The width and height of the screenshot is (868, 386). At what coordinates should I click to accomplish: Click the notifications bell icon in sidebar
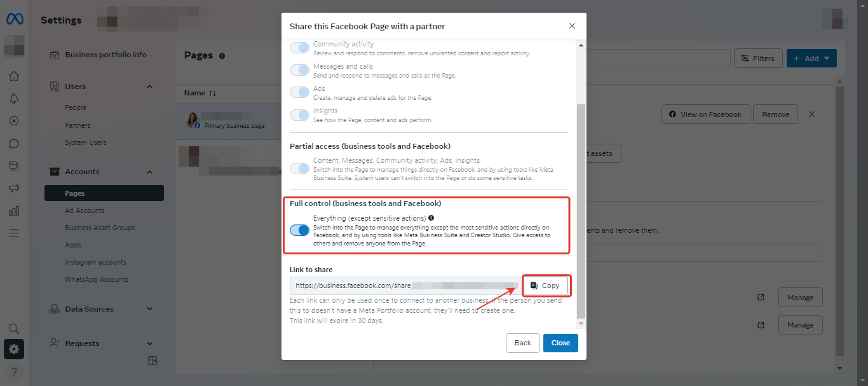[14, 99]
